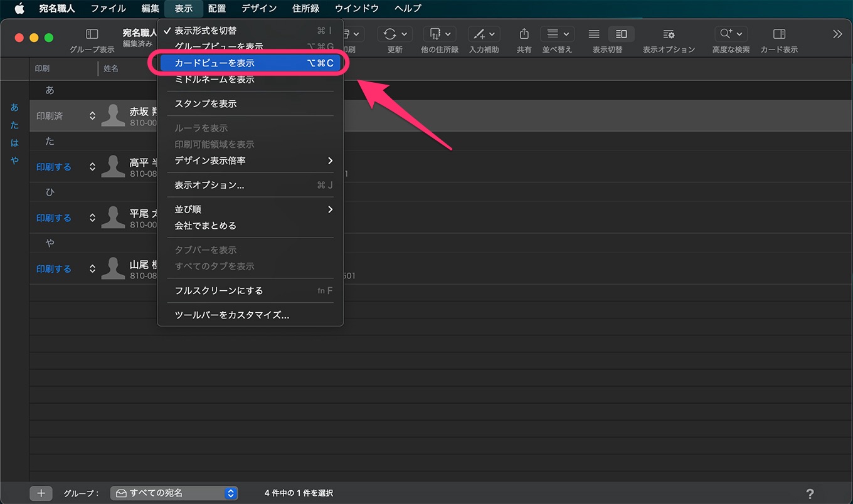
Task: Sort by the 姓名 column header
Action: [x=111, y=68]
